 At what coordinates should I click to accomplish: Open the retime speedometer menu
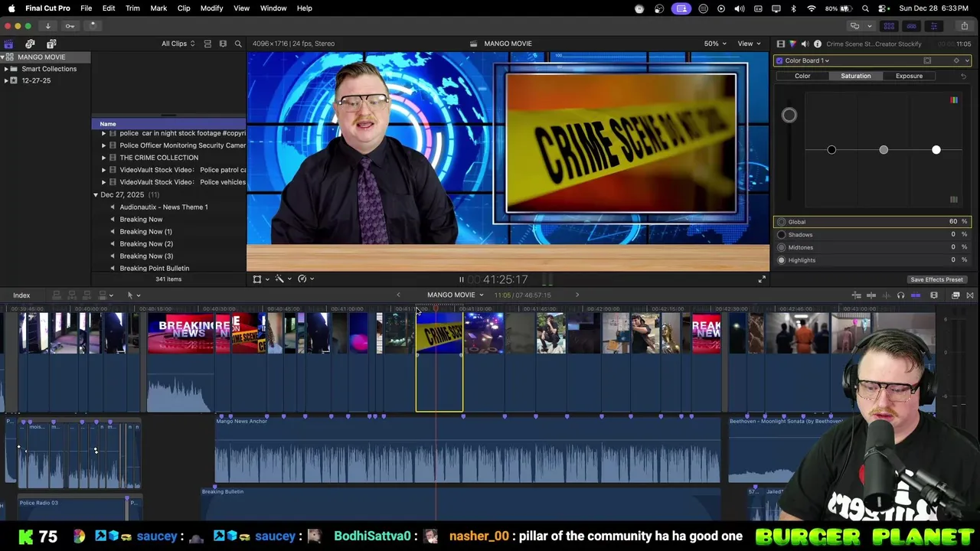coord(305,279)
